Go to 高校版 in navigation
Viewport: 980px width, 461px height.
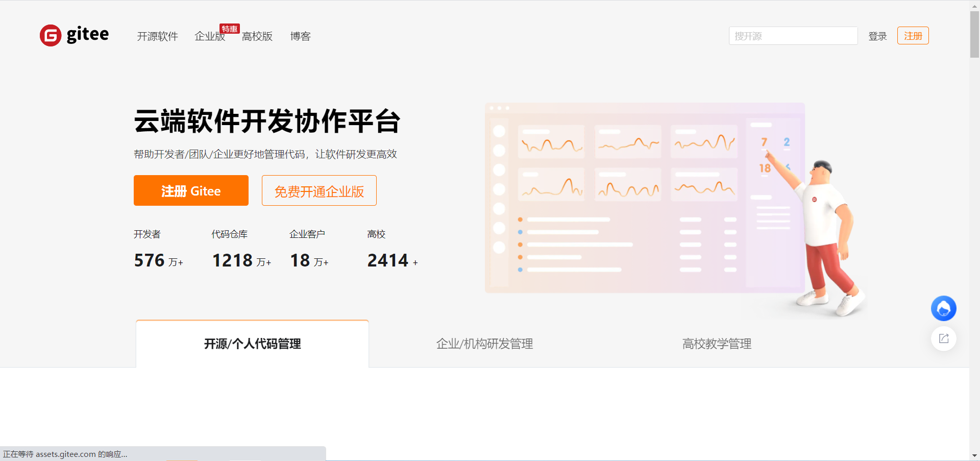[x=257, y=36]
